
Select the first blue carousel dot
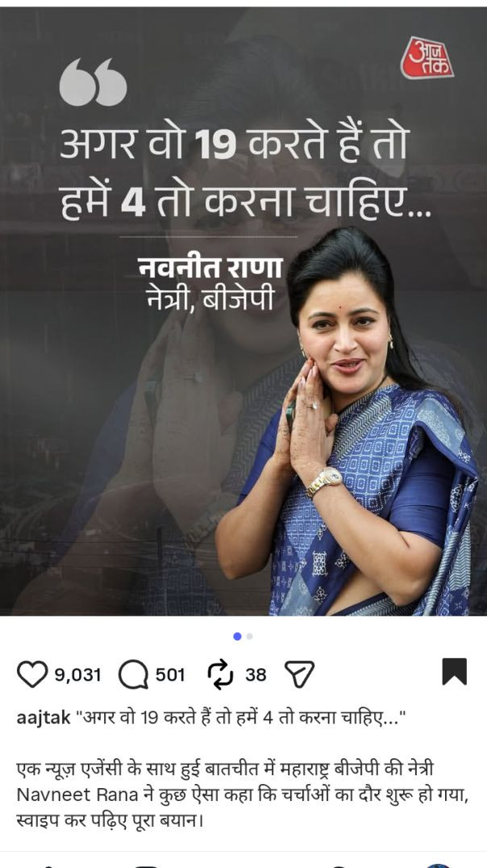coord(237,636)
